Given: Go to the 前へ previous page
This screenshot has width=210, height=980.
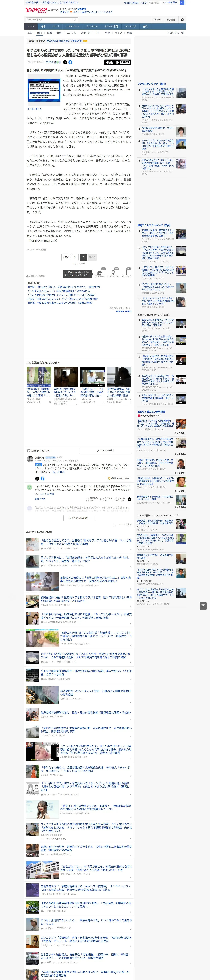Looking at the screenshot, I should 66,257.
